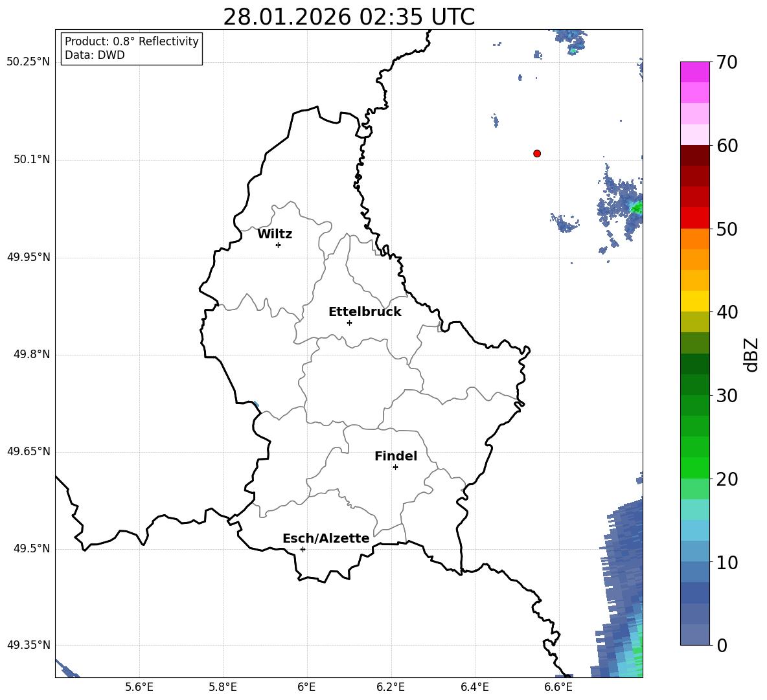Click the 60 colorbar tick label
The width and height of the screenshot is (767, 700).
(x=727, y=146)
